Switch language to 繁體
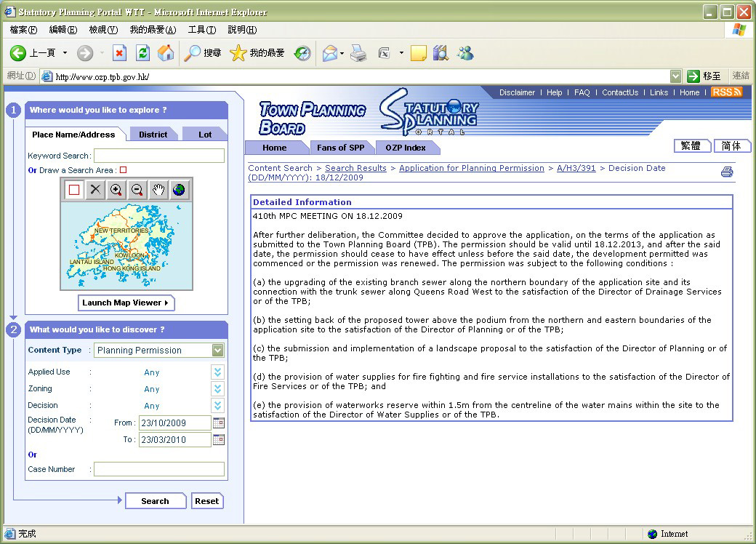Viewport: 756px width, 544px height. click(692, 145)
